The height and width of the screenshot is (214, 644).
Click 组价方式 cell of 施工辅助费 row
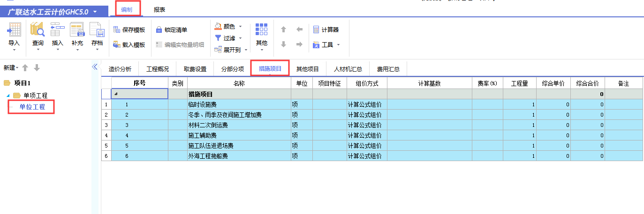point(367,135)
